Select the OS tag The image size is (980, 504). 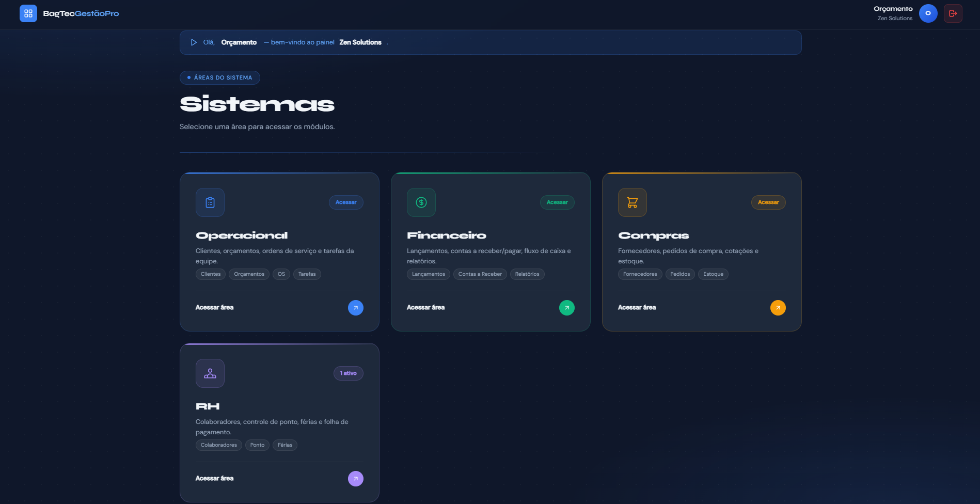[x=281, y=274]
